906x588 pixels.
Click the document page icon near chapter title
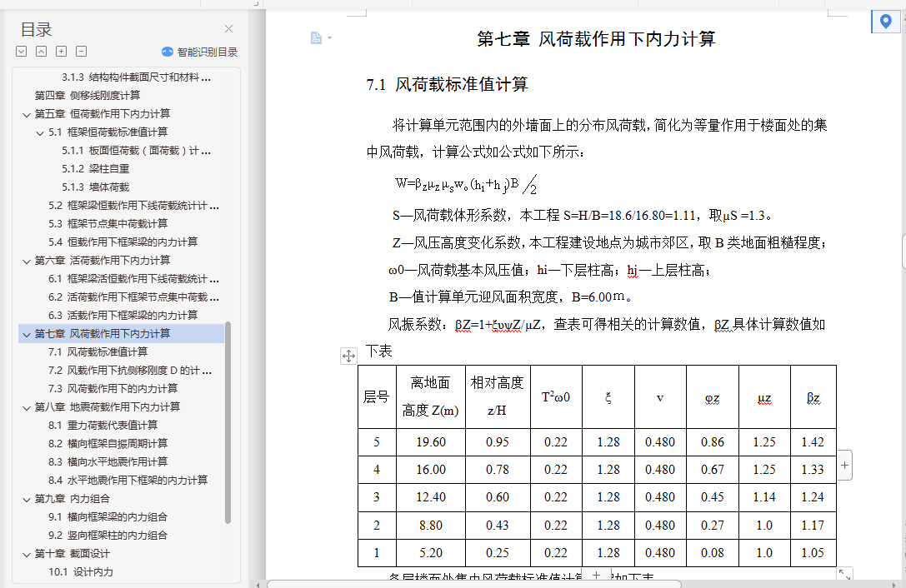(316, 38)
